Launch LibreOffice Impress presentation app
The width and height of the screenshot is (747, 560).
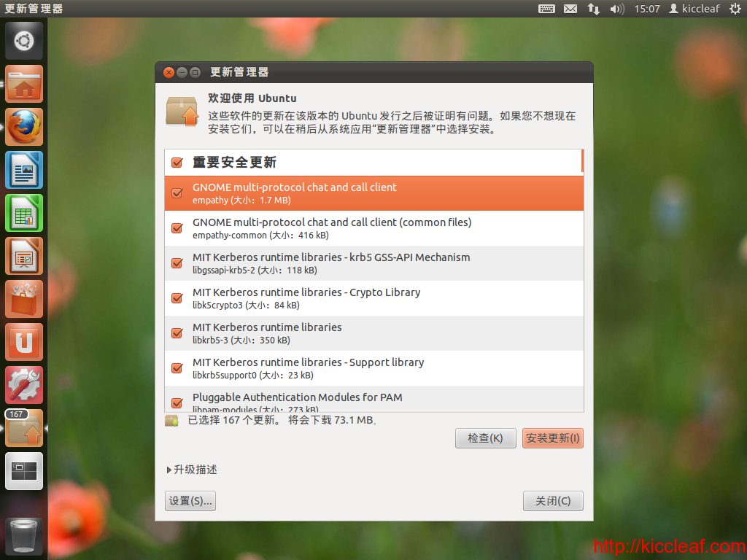24,256
